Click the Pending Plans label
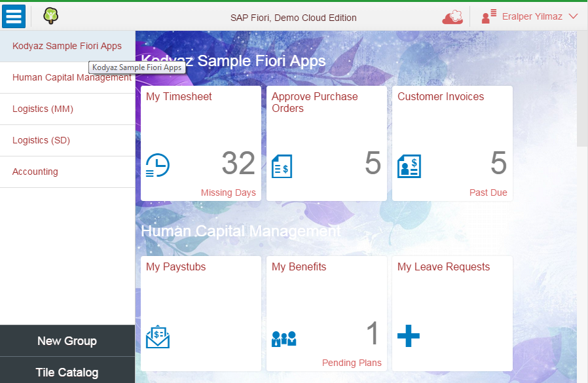588x383 pixels. 352,363
